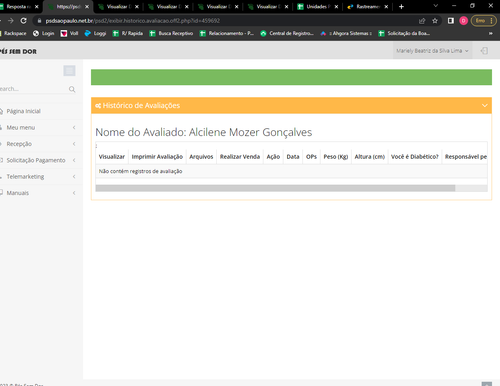Open Solicitação Pagamento menu item
Viewport: 500px width, 386px height.
36,160
